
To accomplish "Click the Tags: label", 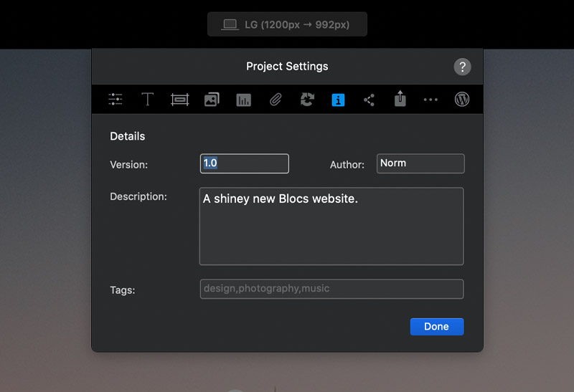I will click(x=123, y=290).
